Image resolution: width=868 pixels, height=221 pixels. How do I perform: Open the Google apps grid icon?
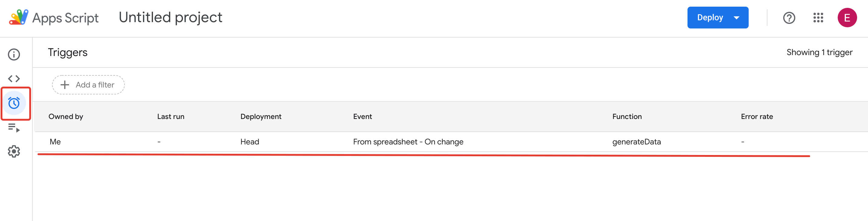tap(818, 18)
